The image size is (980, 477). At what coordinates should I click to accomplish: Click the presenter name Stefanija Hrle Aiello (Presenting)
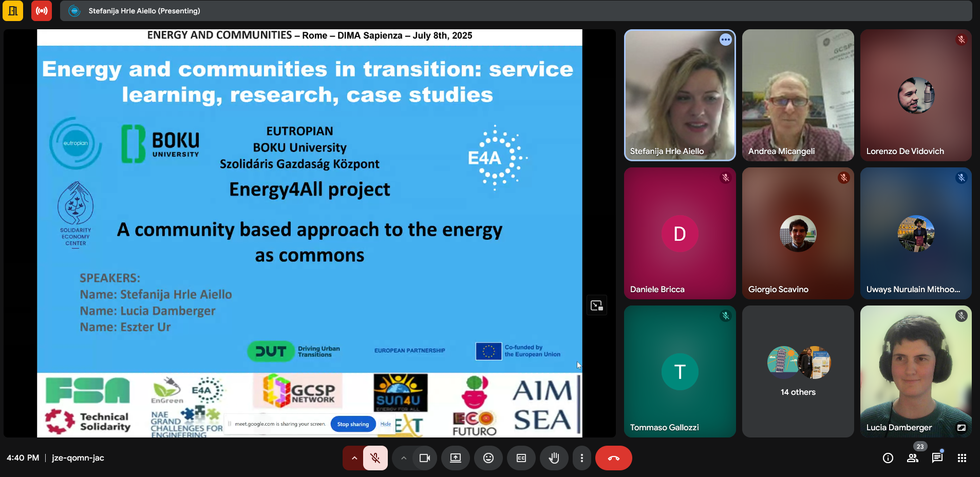tap(144, 11)
